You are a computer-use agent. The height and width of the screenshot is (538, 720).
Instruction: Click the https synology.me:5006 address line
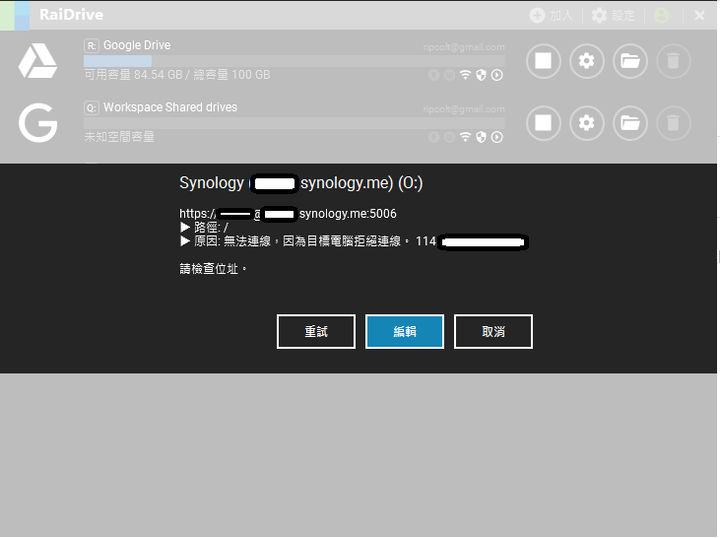point(288,214)
